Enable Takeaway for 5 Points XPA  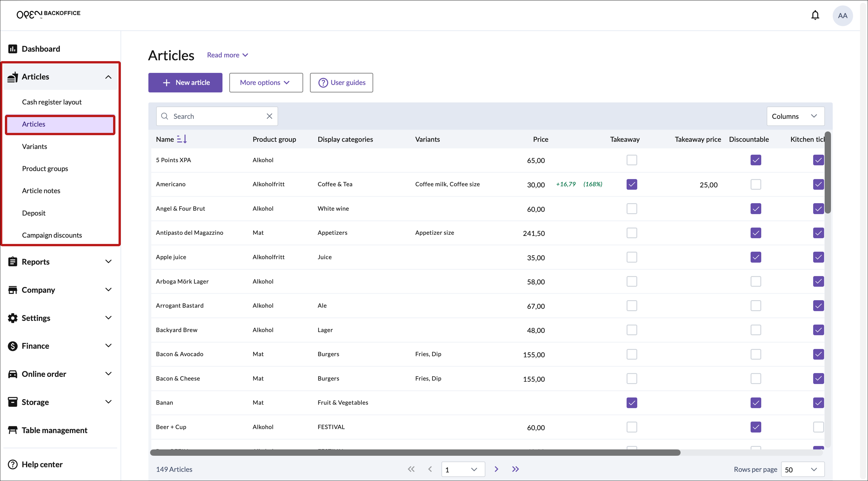pos(631,160)
